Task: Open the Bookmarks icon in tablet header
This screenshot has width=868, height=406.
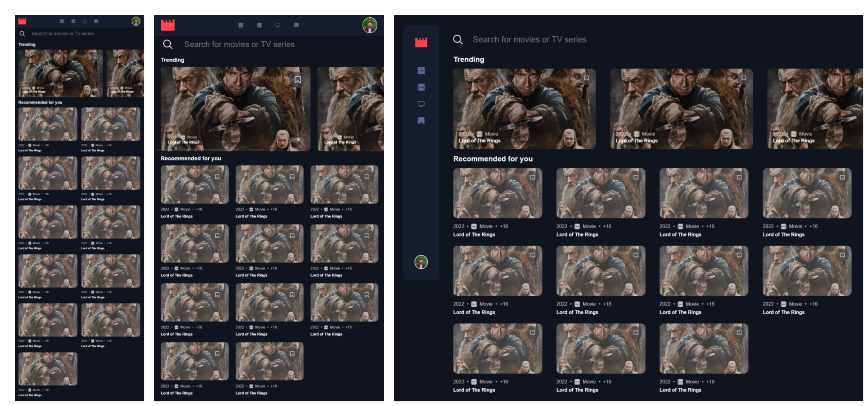Action: (x=296, y=25)
